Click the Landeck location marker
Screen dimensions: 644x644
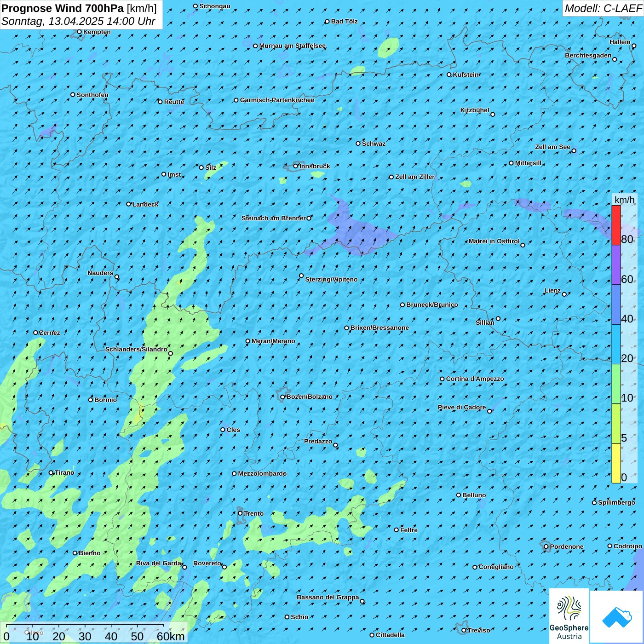[128, 204]
